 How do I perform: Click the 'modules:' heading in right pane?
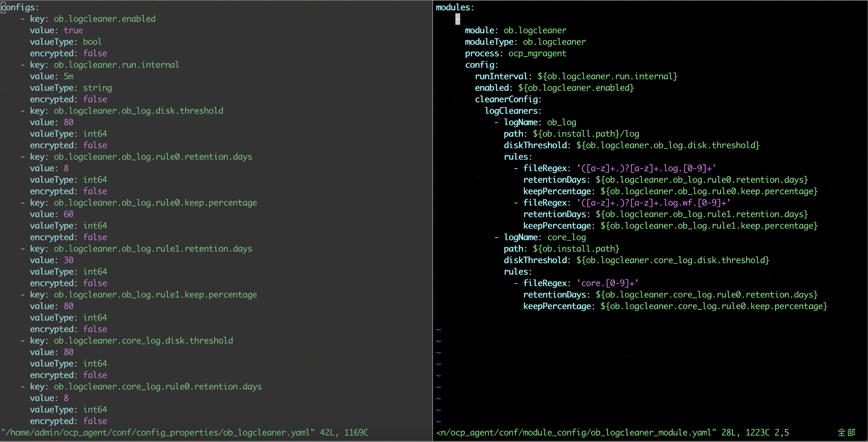455,8
